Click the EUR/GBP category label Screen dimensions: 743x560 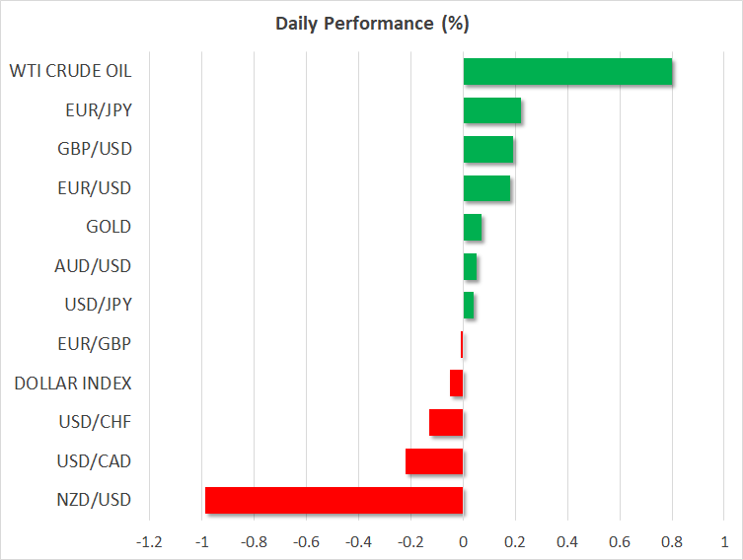click(98, 344)
